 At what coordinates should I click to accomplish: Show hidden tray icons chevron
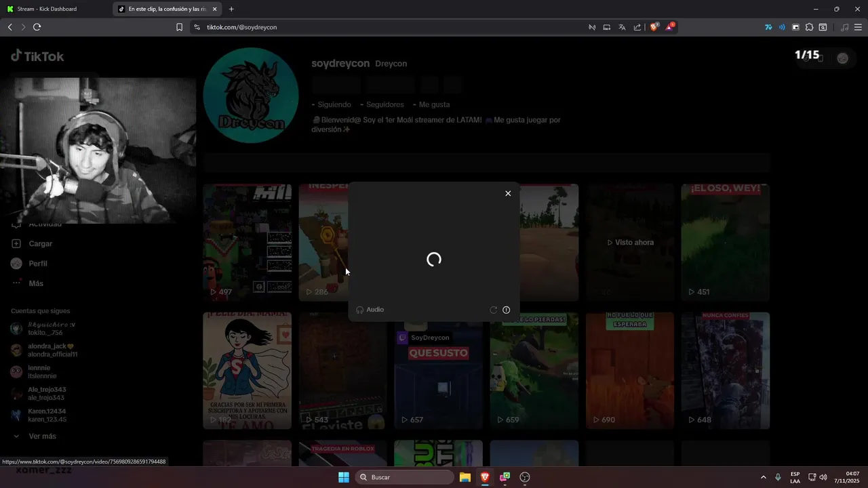tap(763, 477)
